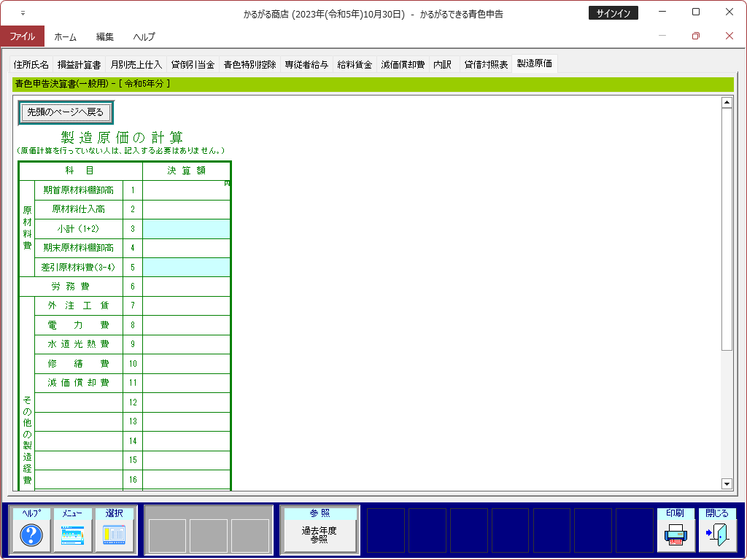747x560 pixels.
Task: Open the ヘルプ menu in the ribbon
Action: 144,36
